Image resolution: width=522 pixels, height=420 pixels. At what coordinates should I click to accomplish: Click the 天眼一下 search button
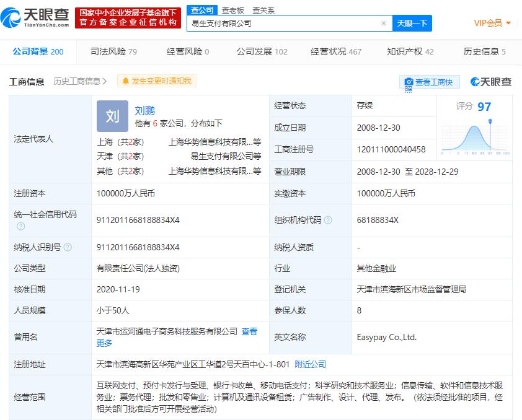click(x=412, y=22)
